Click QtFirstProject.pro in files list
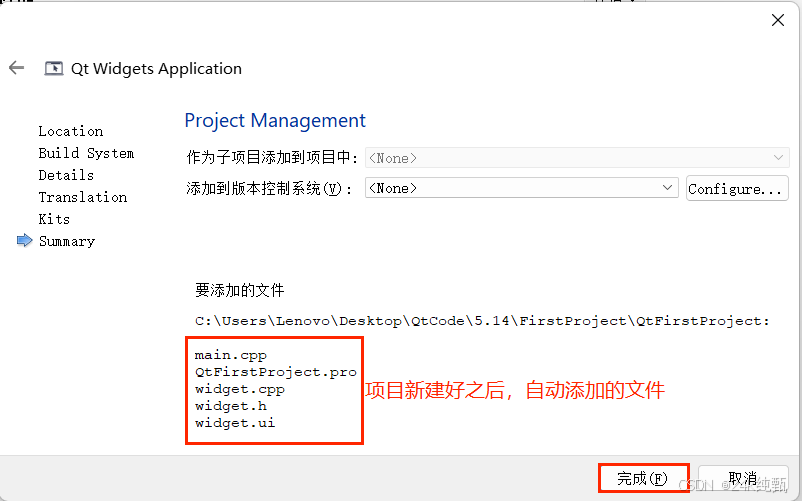Image resolution: width=802 pixels, height=501 pixels. (x=276, y=372)
